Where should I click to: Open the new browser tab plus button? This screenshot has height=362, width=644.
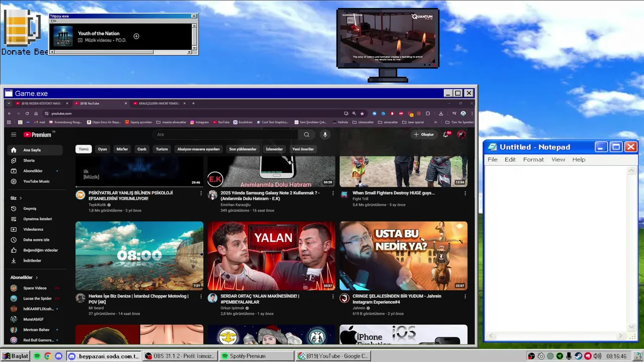[193, 104]
